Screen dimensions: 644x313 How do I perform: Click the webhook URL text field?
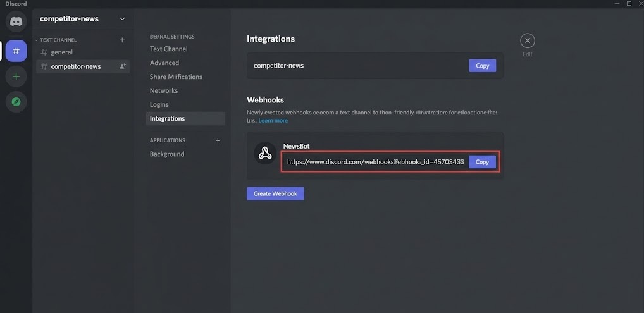(375, 162)
